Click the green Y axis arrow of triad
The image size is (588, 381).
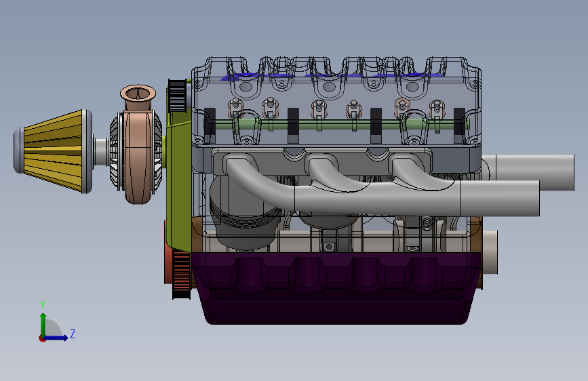point(43,325)
